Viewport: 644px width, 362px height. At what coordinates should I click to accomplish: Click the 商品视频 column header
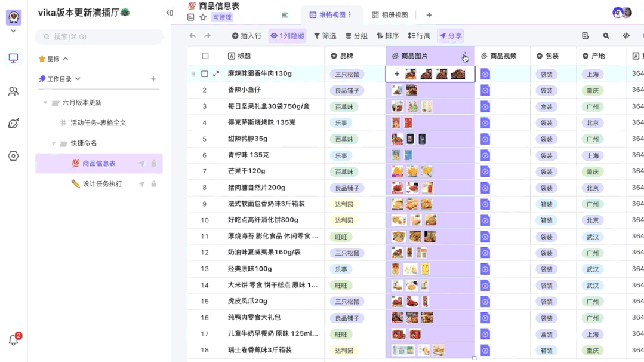pos(503,56)
